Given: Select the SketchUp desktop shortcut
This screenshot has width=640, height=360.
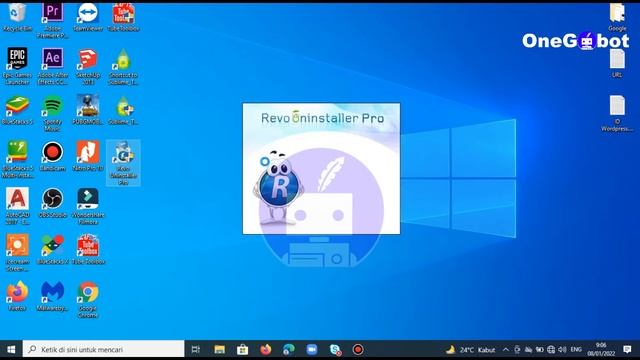Looking at the screenshot, I should pos(88,66).
